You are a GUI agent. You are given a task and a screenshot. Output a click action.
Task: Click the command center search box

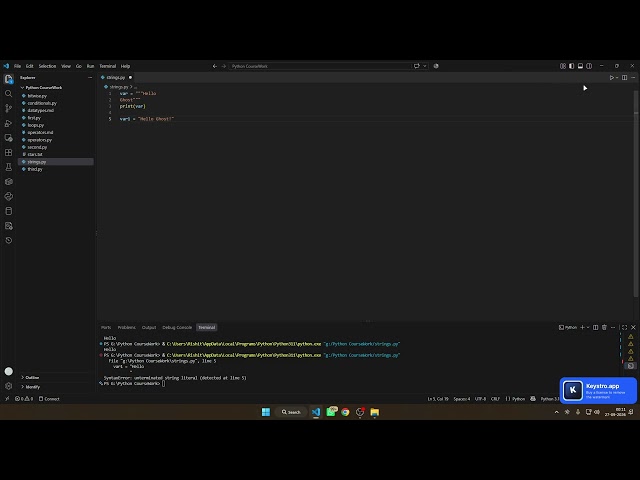pos(320,66)
